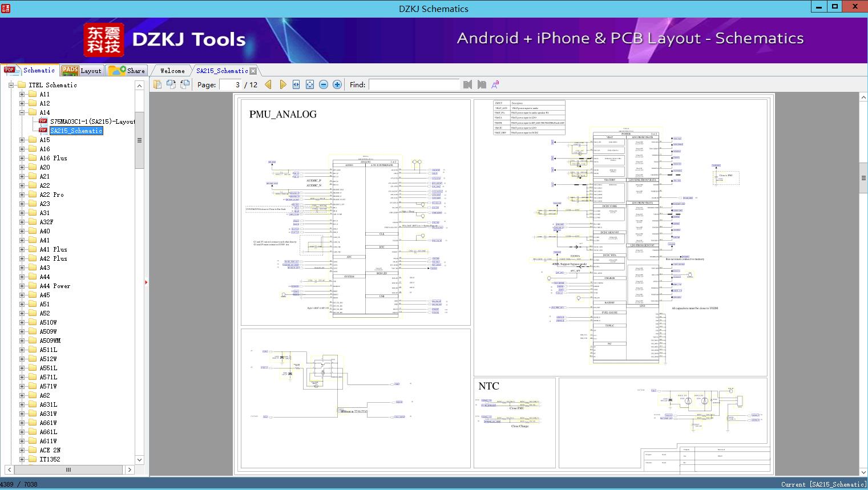Go to the next page arrow

coord(282,84)
